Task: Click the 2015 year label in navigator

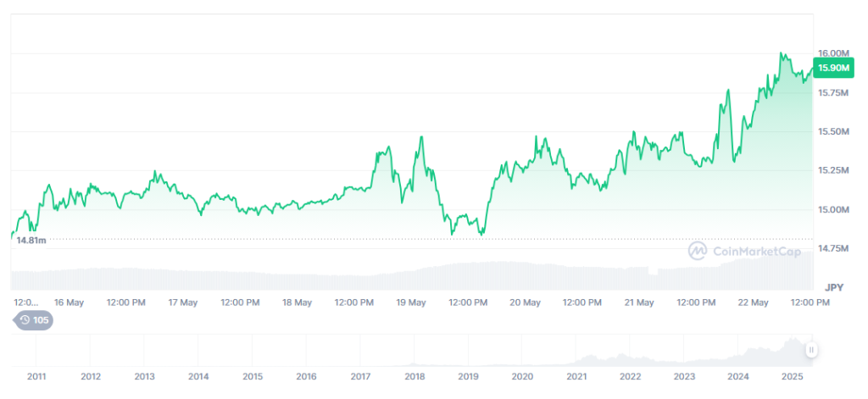Action: coord(253,376)
